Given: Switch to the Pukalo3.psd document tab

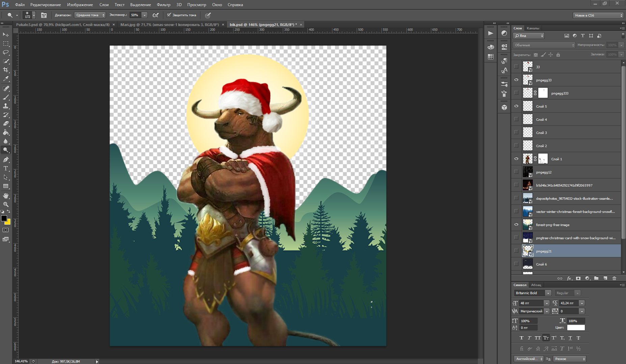Looking at the screenshot, I should (x=63, y=25).
